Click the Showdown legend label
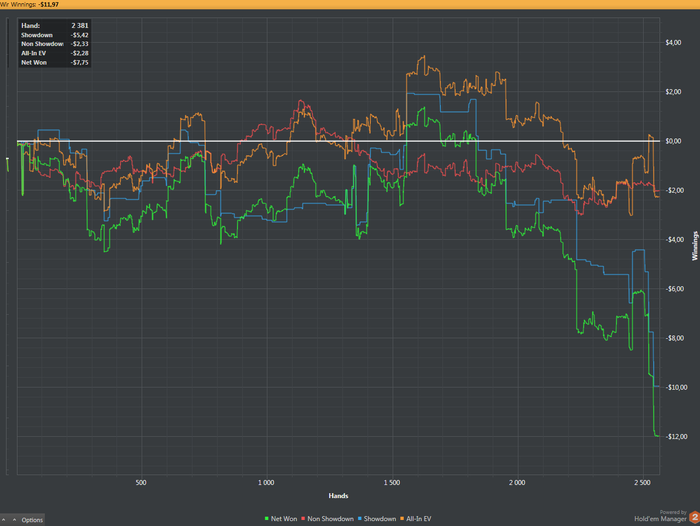The width and height of the screenshot is (700, 526). coord(380,519)
